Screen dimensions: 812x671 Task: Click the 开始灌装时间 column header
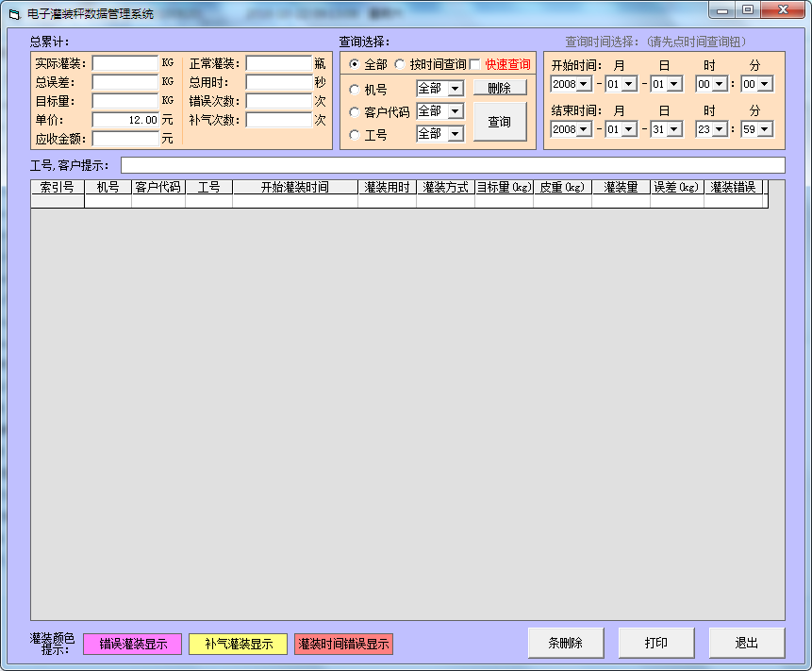(x=294, y=188)
